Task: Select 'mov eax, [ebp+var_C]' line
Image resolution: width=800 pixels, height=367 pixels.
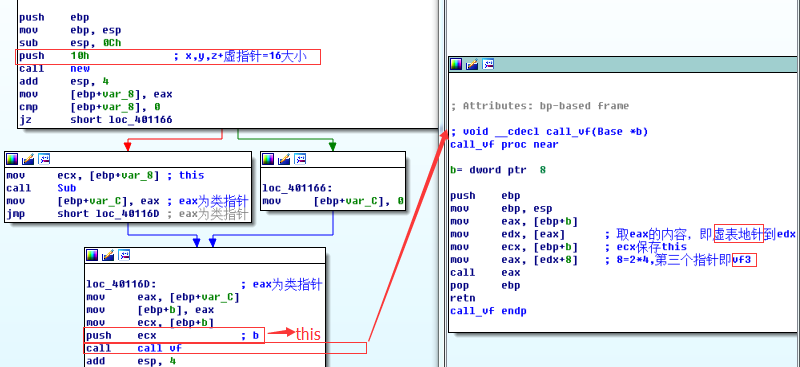Action: (163, 297)
